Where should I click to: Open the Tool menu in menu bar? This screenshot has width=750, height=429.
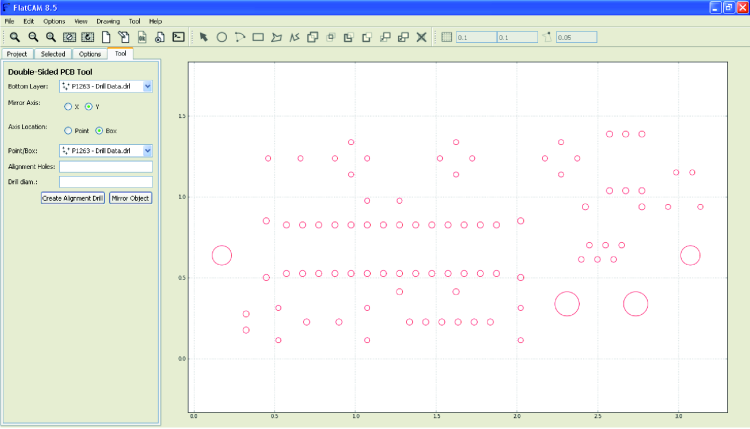pyautogui.click(x=134, y=22)
